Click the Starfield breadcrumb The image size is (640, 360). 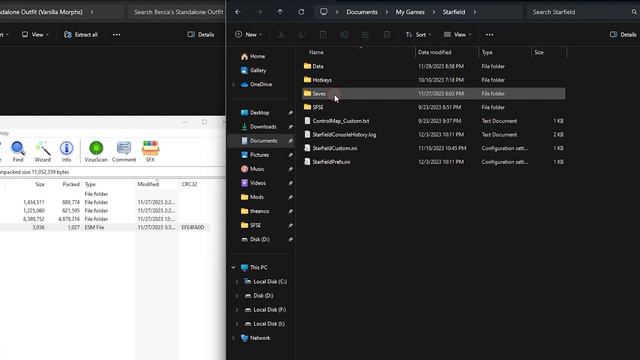click(x=454, y=12)
